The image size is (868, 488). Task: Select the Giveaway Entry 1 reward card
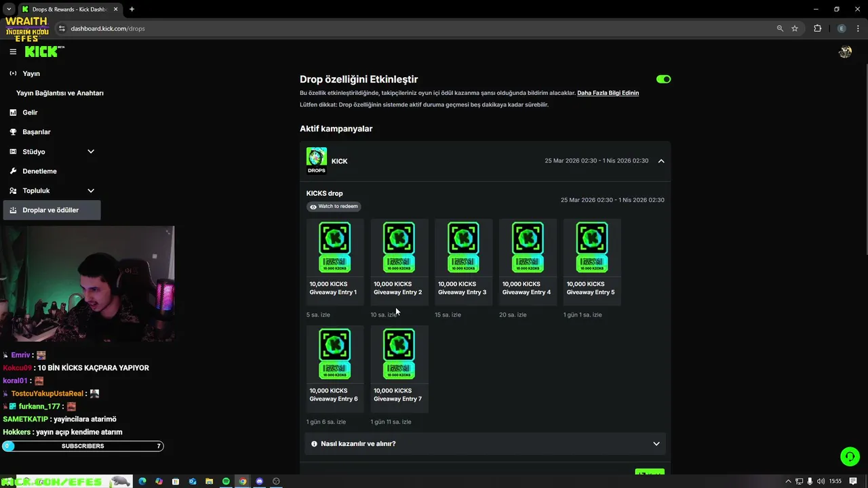tap(335, 262)
